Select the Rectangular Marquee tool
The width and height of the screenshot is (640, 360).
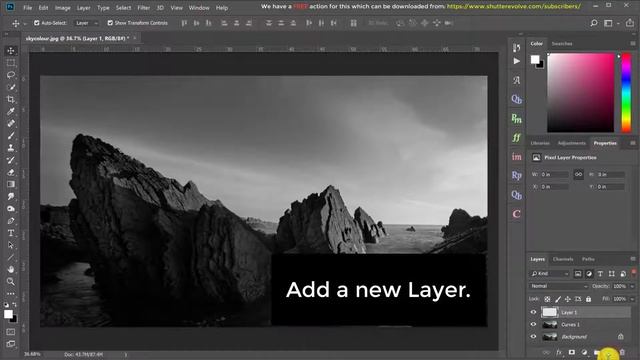tap(11, 63)
